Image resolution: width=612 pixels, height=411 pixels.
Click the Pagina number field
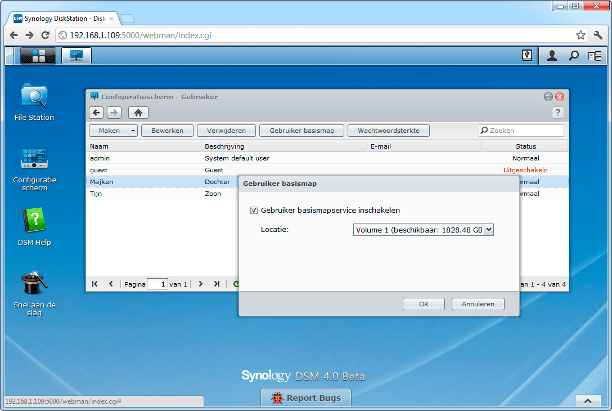(x=158, y=284)
